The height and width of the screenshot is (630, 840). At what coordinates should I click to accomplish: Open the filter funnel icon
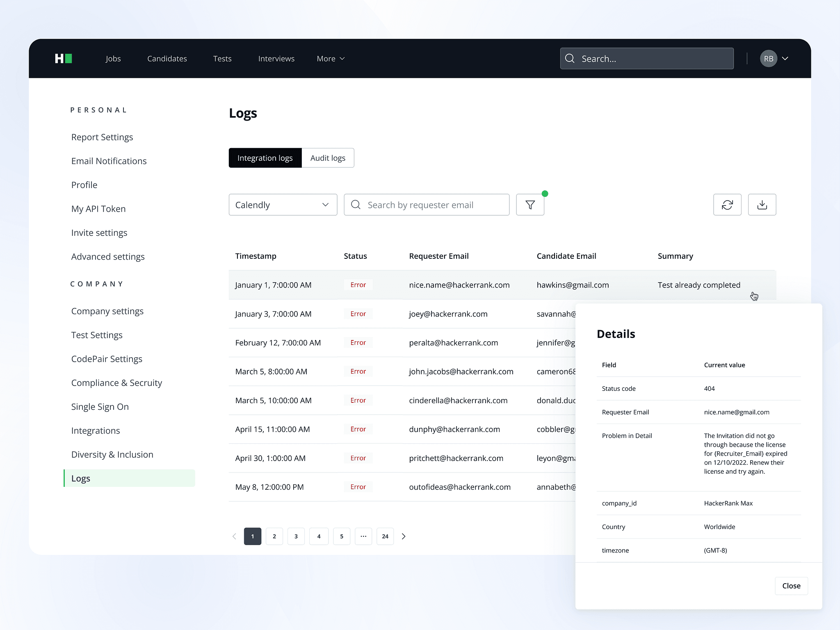click(x=530, y=205)
